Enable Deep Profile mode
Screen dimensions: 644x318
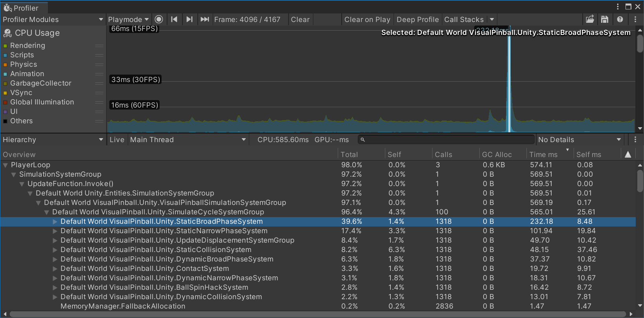click(x=418, y=19)
